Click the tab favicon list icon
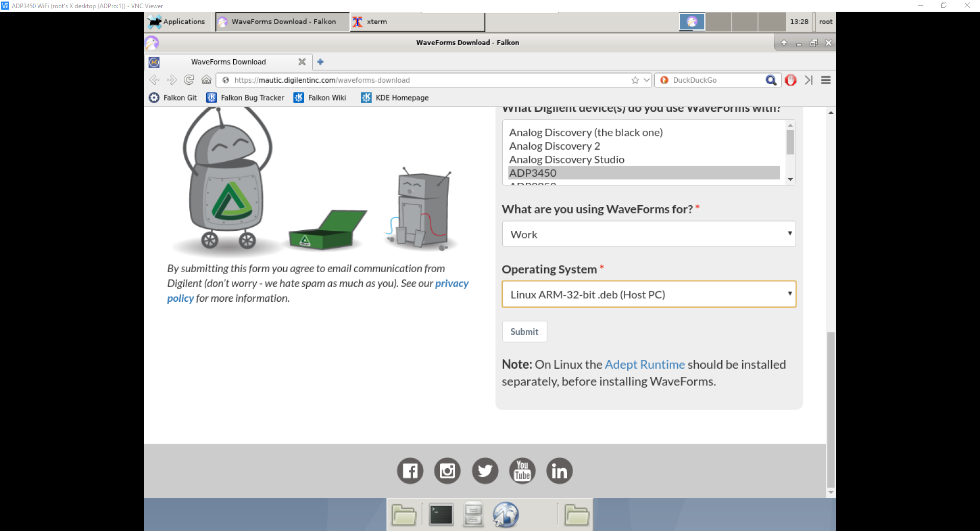The height and width of the screenshot is (531, 980). tap(154, 62)
